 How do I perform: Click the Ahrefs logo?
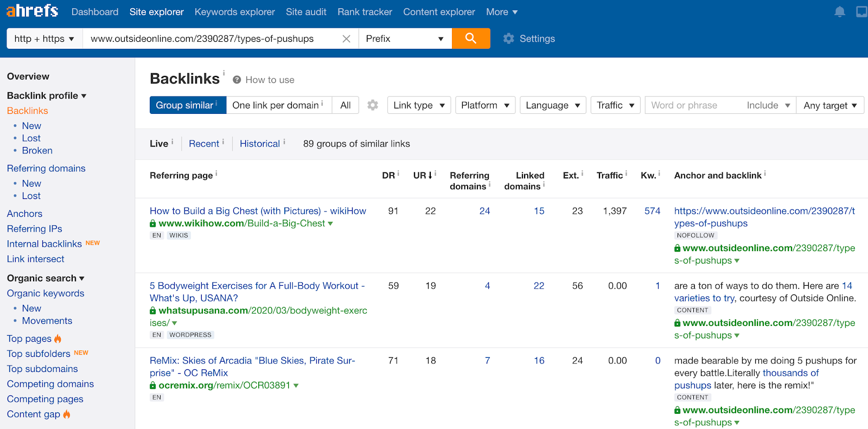(x=33, y=11)
